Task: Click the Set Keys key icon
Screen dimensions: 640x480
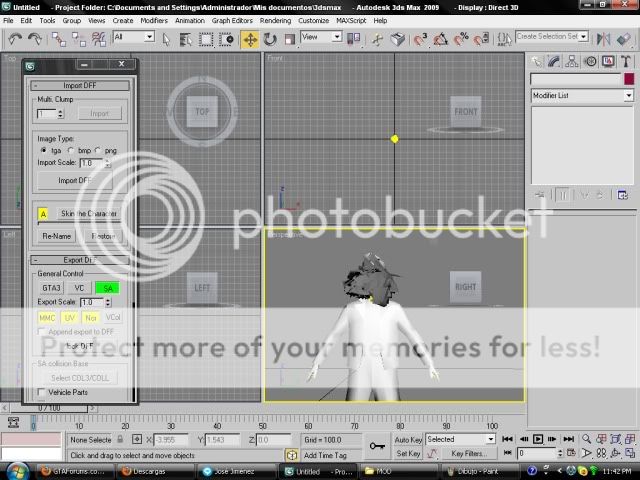Action: coord(378,446)
